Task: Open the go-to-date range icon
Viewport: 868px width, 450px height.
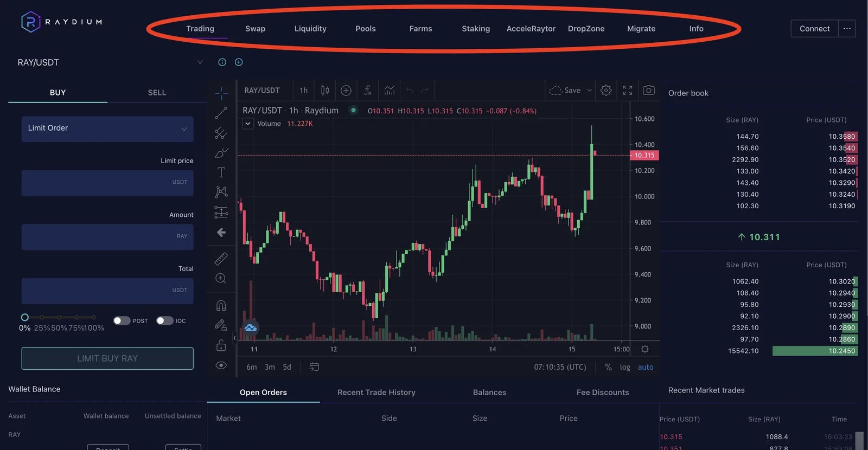Action: [314, 367]
